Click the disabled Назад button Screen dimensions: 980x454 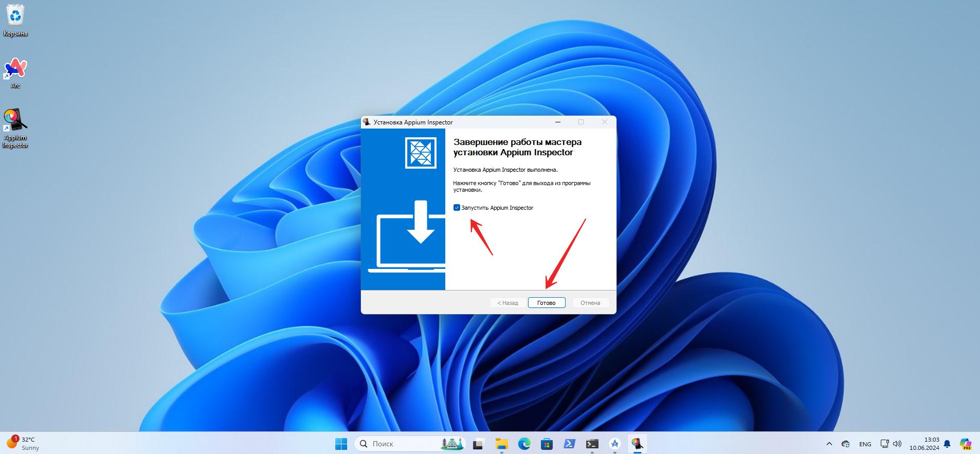coord(507,303)
